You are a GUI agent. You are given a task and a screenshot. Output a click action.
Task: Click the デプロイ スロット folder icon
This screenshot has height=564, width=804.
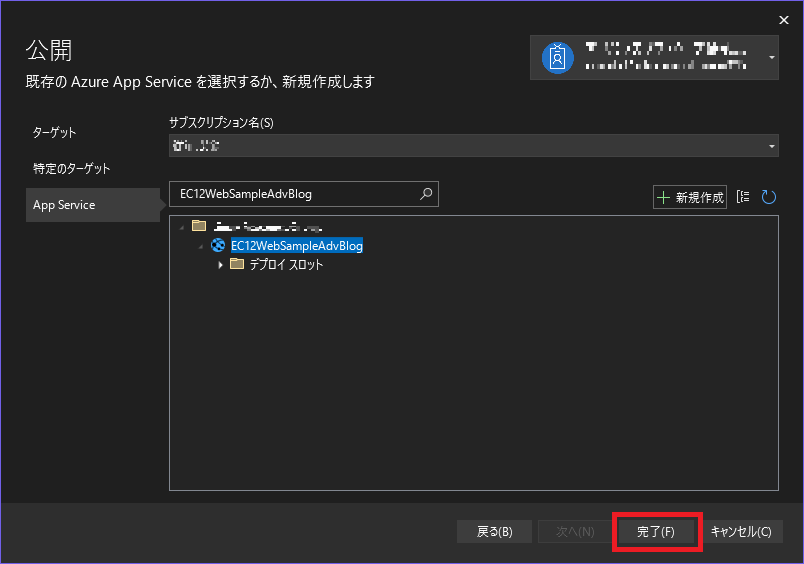pos(237,264)
